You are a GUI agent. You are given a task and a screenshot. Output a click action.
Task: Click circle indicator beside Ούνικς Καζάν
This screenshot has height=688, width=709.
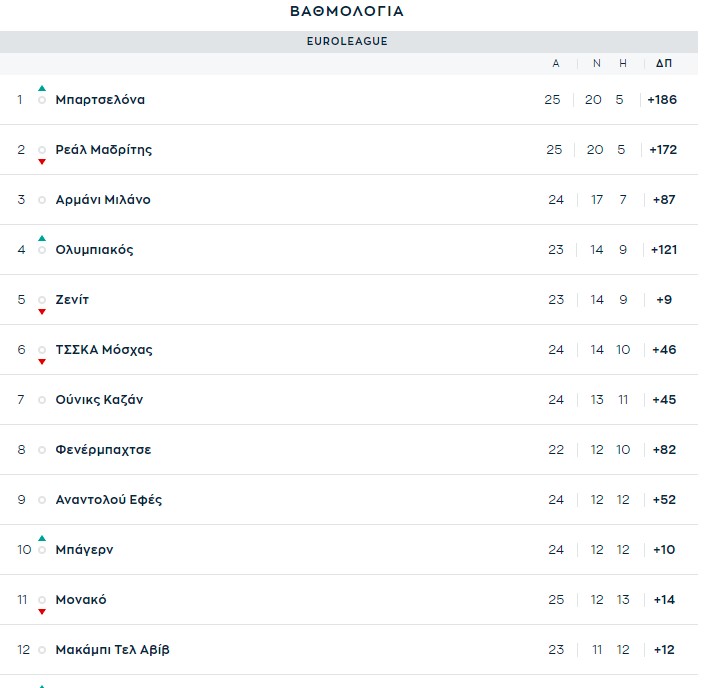click(42, 400)
